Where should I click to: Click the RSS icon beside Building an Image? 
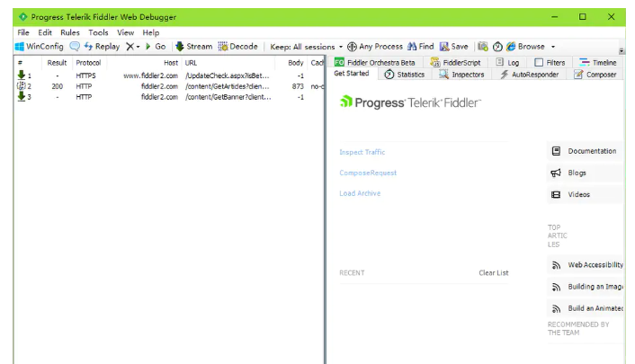pos(557,287)
